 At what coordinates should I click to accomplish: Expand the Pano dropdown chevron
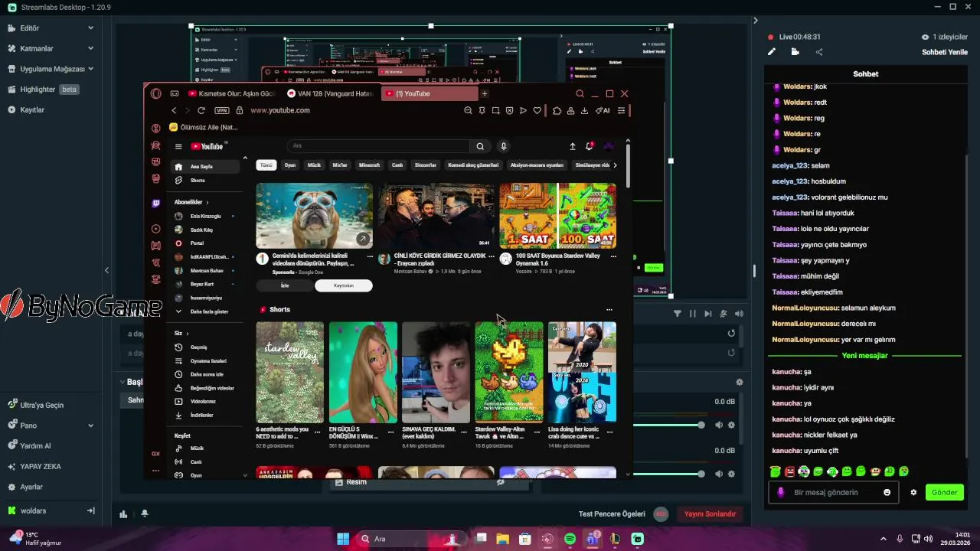tap(90, 425)
